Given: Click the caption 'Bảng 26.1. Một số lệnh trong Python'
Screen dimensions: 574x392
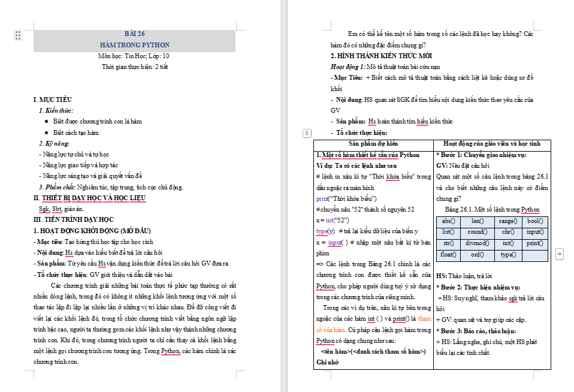Looking at the screenshot, I should coord(492,210).
